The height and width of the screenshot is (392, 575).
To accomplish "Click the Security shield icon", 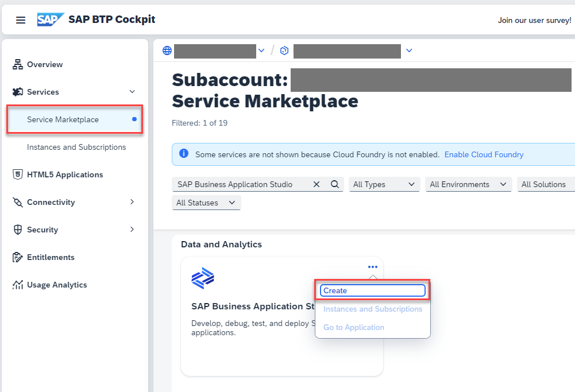I will click(18, 230).
